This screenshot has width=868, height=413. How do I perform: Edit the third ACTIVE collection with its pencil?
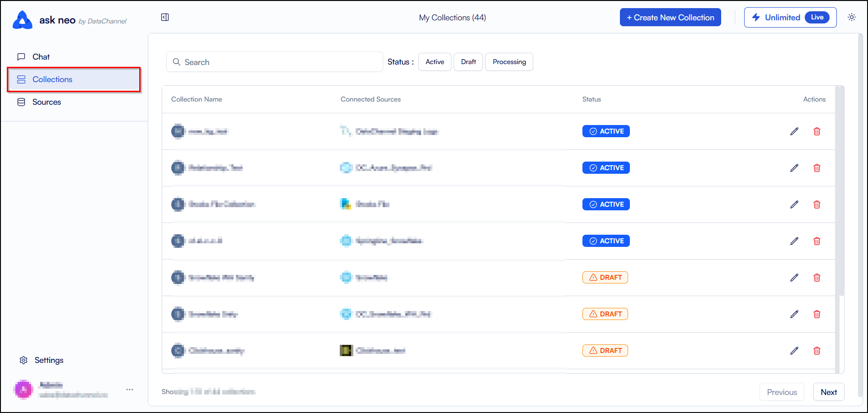pyautogui.click(x=794, y=204)
